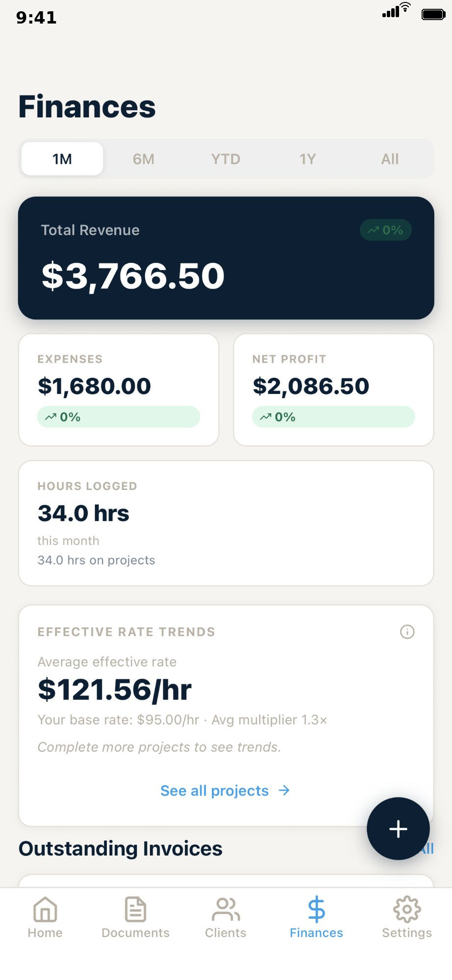
Task: Tap the 0% growth pill on Net Profit
Action: pyautogui.click(x=333, y=417)
